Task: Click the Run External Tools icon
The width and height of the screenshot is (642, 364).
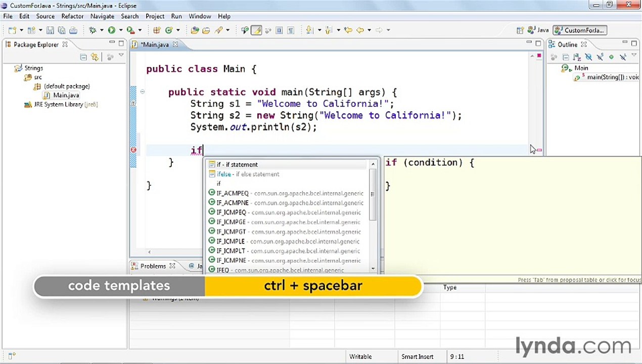Action: 130,30
